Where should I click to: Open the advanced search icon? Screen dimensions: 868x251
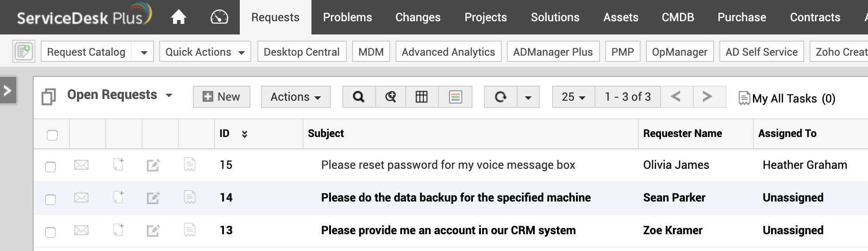[x=391, y=97]
